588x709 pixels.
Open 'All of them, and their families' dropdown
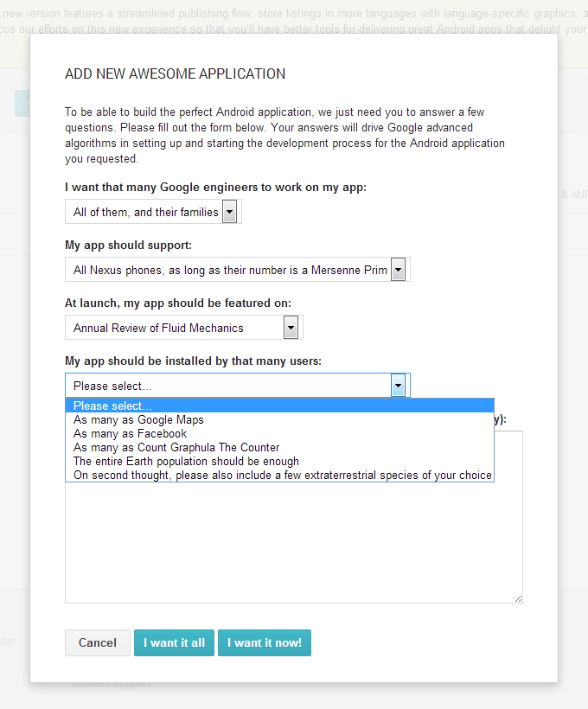(147, 212)
